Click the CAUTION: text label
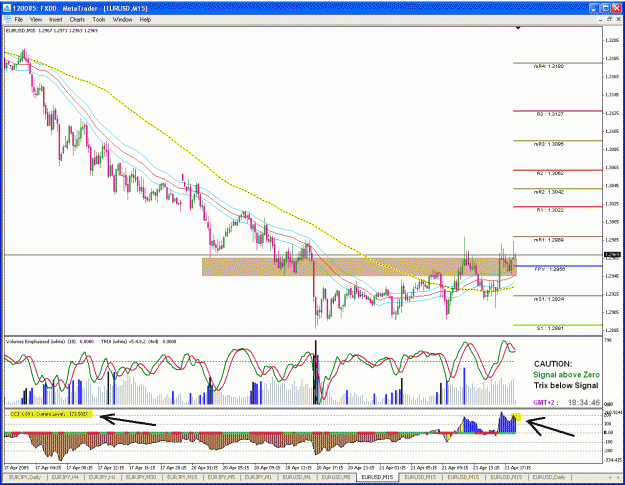The height and width of the screenshot is (485, 625). (x=553, y=364)
